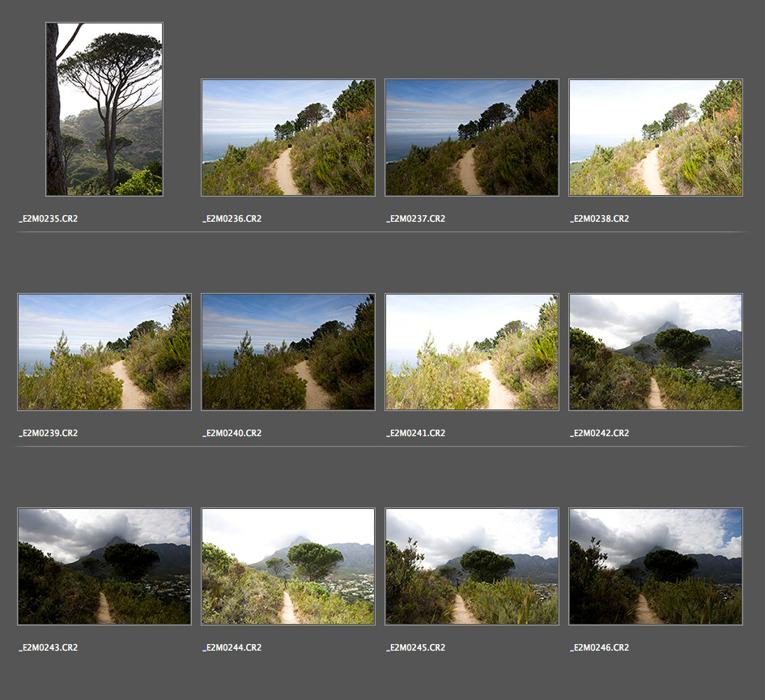Select the bright _E2M0241.CR2 thumbnail
The image size is (765, 700).
(x=472, y=352)
